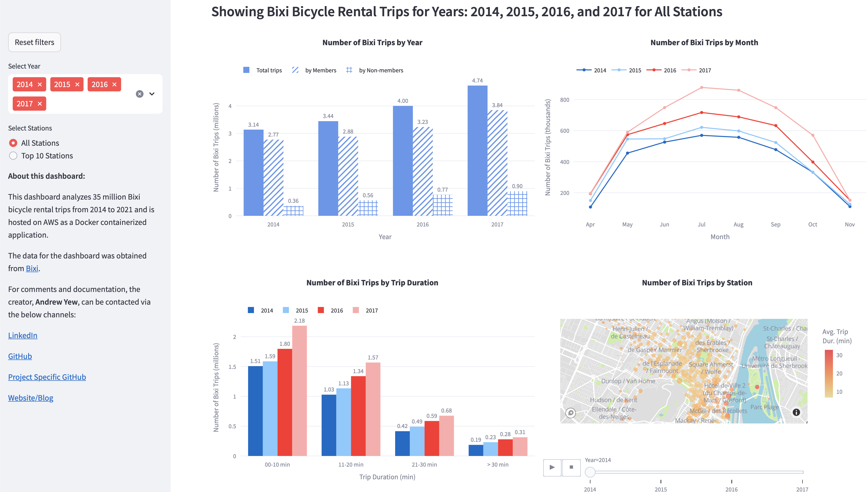Viewport: 868px width, 492px height.
Task: Click the 2017 July peak point on line chart
Action: pos(702,87)
